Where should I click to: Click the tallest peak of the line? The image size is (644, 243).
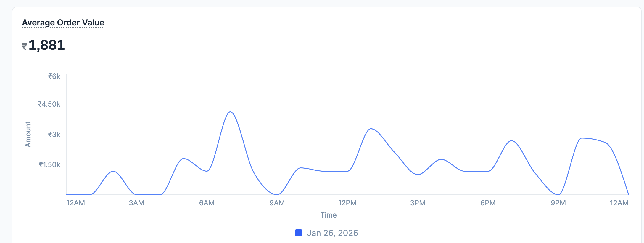pyautogui.click(x=231, y=112)
